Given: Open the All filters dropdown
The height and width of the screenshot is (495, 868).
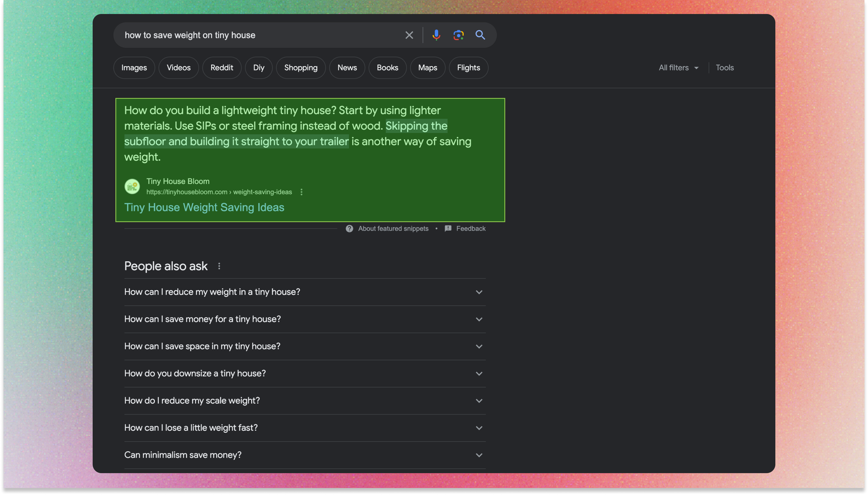Looking at the screenshot, I should (x=679, y=68).
